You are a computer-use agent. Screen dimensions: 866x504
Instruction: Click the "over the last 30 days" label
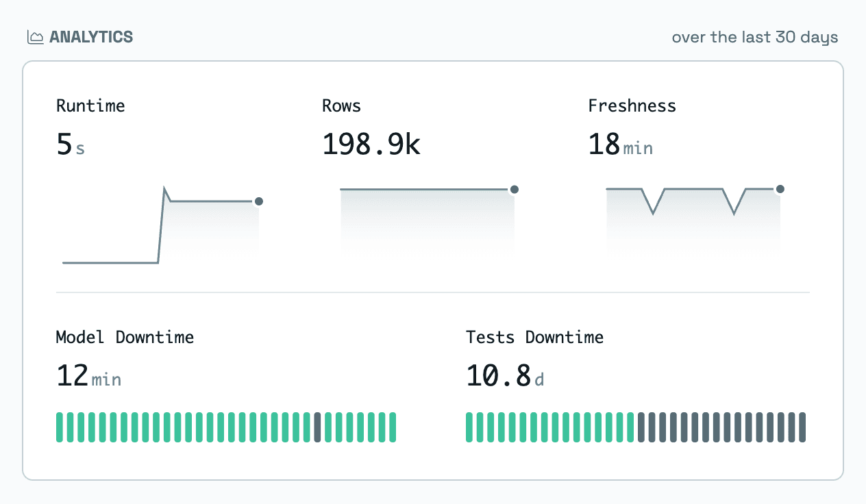[754, 37]
